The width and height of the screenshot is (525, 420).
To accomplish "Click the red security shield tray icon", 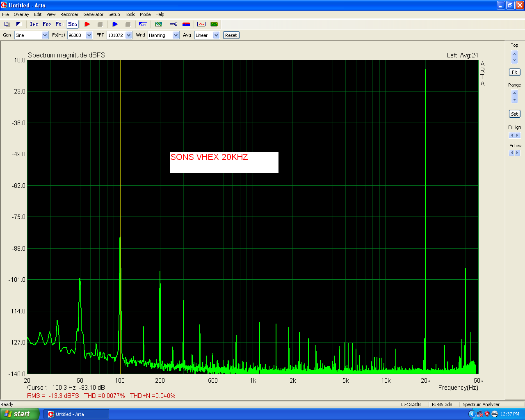I will (487, 414).
